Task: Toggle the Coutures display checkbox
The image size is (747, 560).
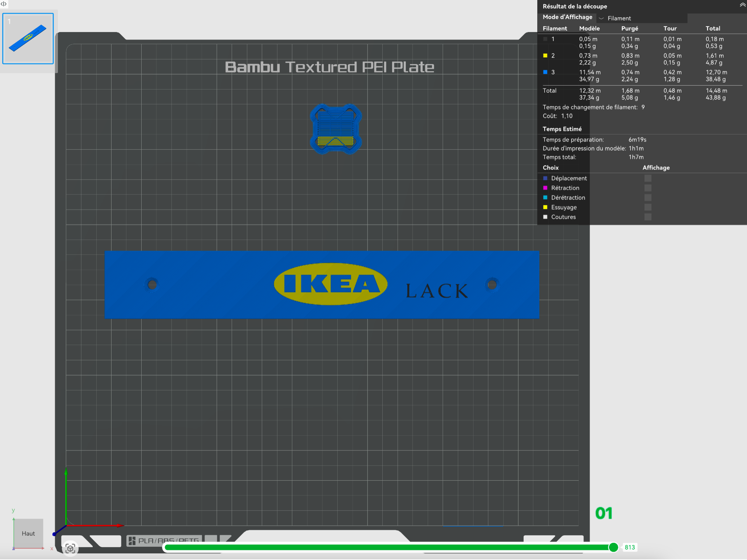Action: (648, 217)
